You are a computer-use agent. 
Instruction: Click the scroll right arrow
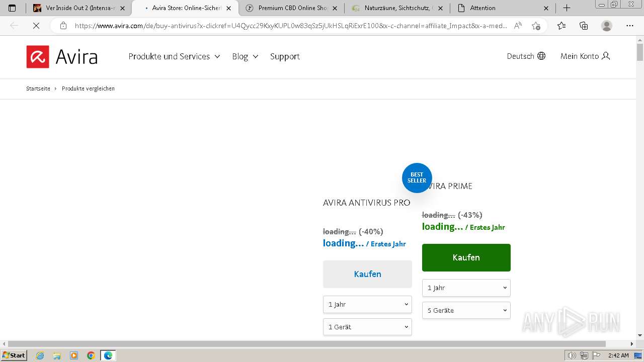(x=632, y=344)
